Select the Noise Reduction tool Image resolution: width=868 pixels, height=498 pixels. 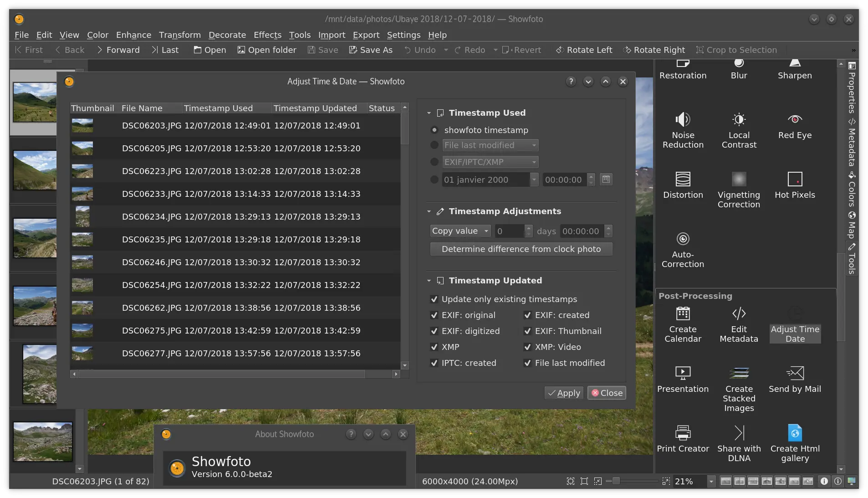[682, 131]
